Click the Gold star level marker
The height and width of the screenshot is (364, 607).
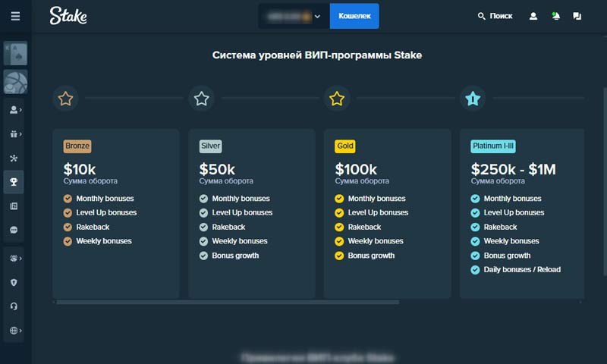[x=337, y=98]
